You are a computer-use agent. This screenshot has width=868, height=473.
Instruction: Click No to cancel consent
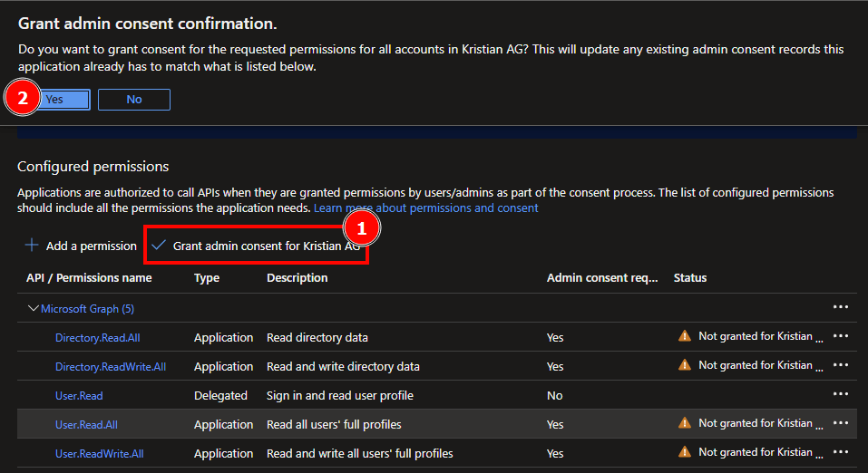coord(133,100)
